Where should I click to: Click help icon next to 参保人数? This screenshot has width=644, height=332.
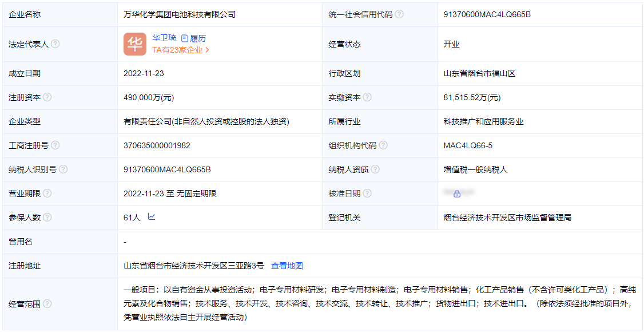[x=47, y=218]
